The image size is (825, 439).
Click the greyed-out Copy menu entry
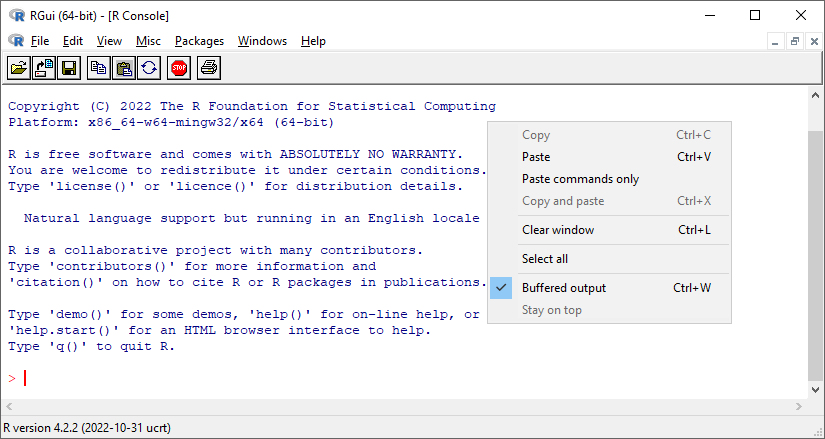(609, 135)
